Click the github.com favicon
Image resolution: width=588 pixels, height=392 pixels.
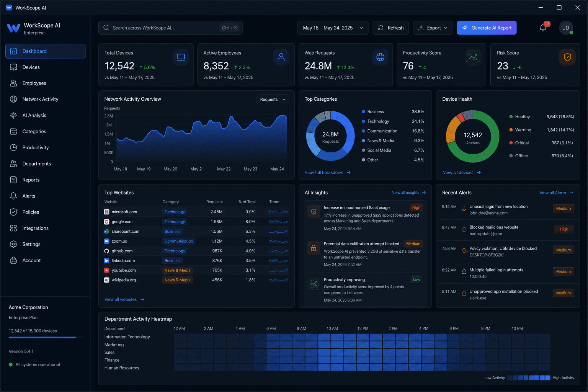coord(107,251)
